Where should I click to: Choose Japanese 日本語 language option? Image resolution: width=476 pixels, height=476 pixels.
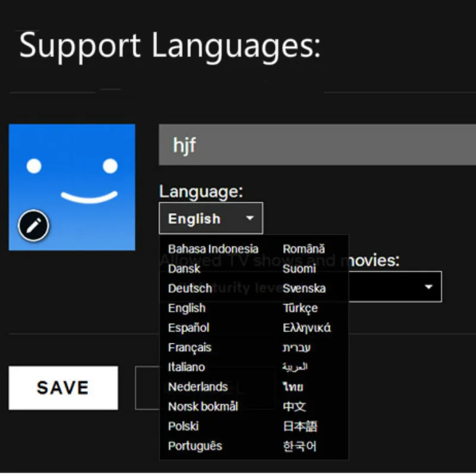click(300, 426)
